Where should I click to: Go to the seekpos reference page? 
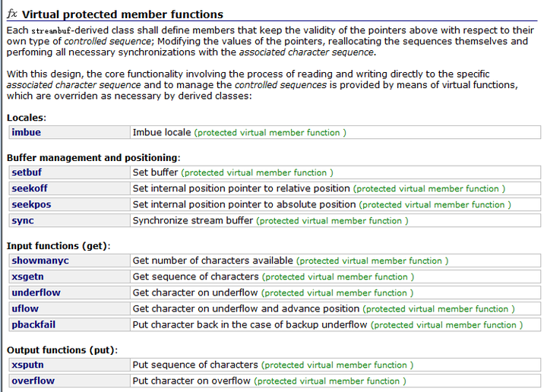(31, 204)
